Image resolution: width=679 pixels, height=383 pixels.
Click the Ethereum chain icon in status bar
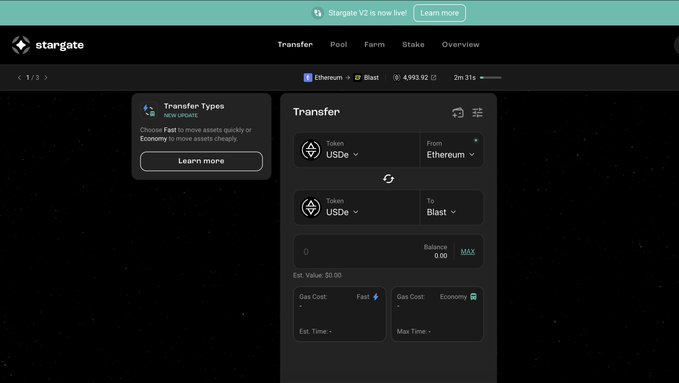(x=308, y=78)
